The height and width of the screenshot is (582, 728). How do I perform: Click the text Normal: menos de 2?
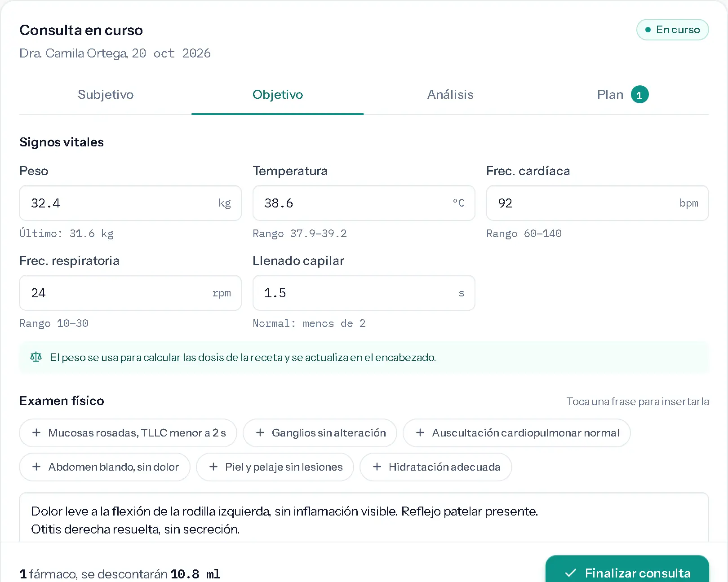click(309, 323)
